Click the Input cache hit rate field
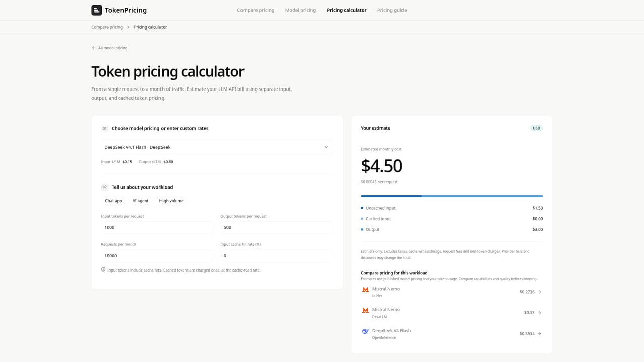This screenshot has width=644, height=362. (277, 256)
